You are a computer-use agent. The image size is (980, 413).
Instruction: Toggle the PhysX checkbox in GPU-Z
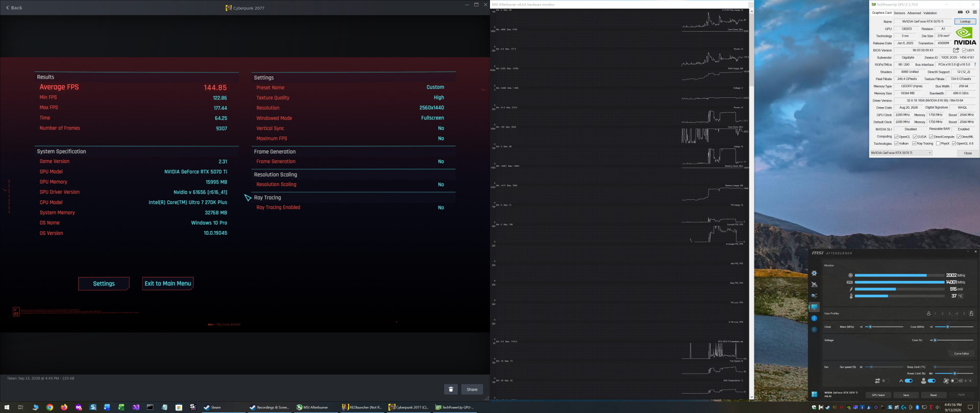point(938,144)
